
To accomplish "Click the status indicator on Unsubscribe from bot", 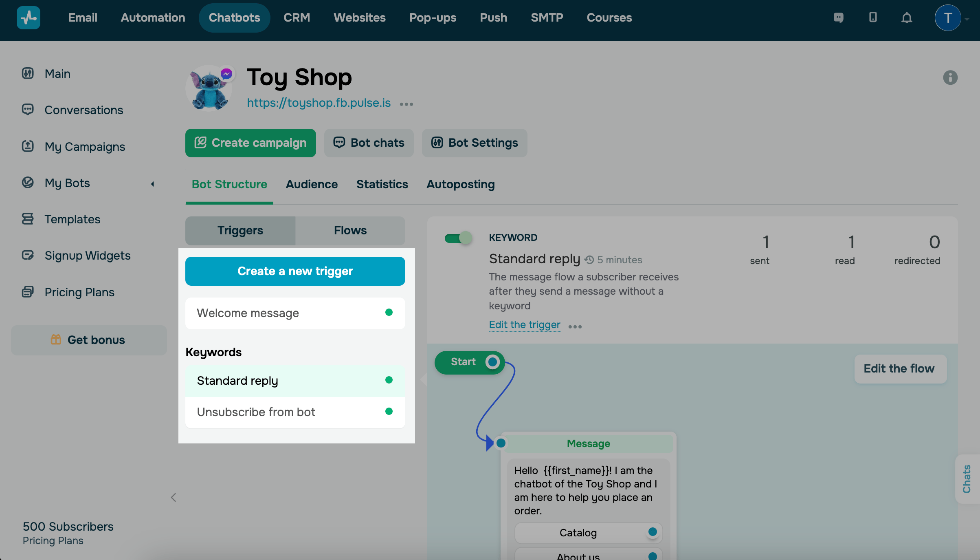I will coord(389,411).
